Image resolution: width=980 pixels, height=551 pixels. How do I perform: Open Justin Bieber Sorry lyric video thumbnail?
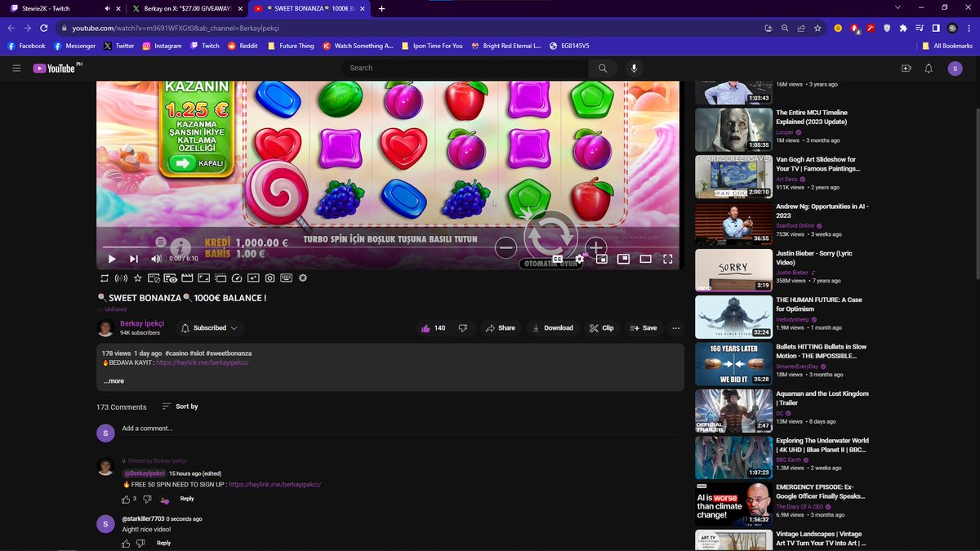tap(733, 270)
